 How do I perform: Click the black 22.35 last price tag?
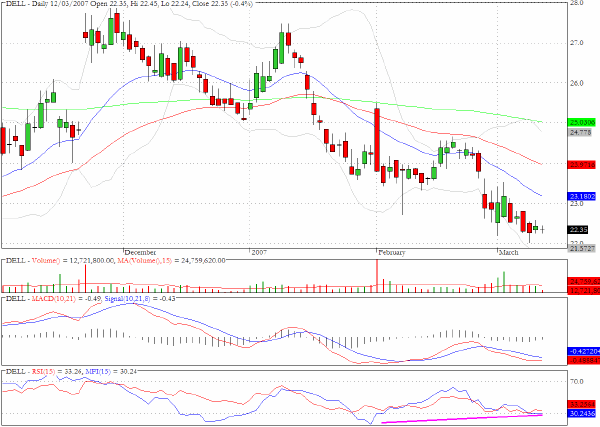tap(578, 230)
